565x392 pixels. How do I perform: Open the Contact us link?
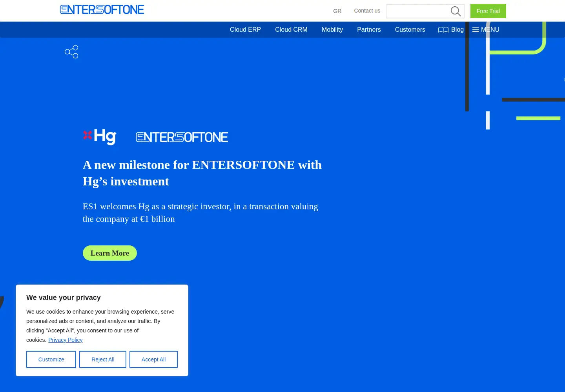point(367,11)
